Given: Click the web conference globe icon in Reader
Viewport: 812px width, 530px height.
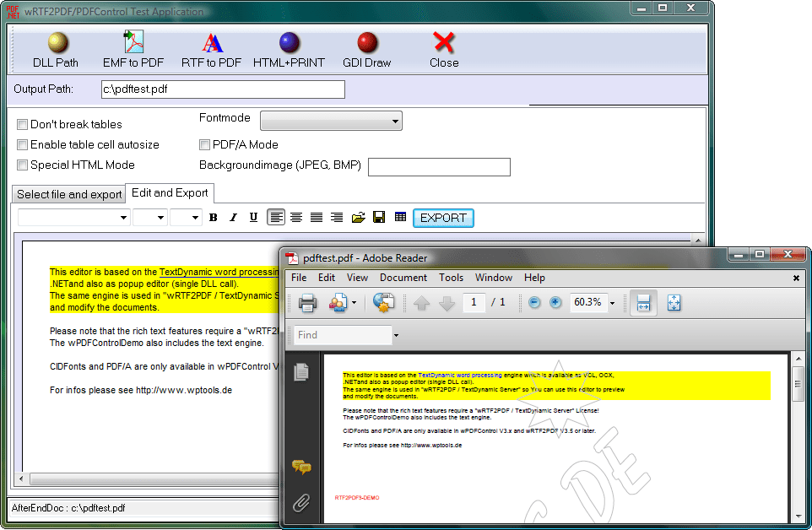Looking at the screenshot, I should (x=384, y=303).
